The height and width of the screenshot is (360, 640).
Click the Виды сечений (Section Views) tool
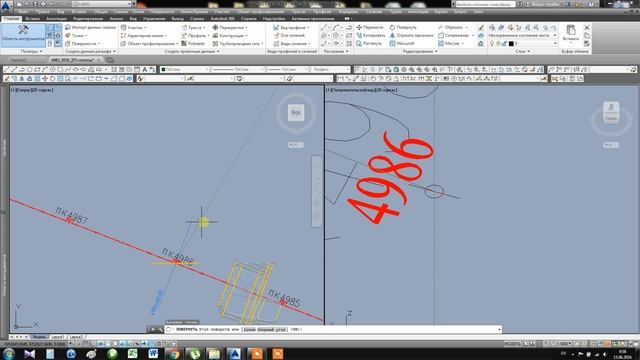291,43
